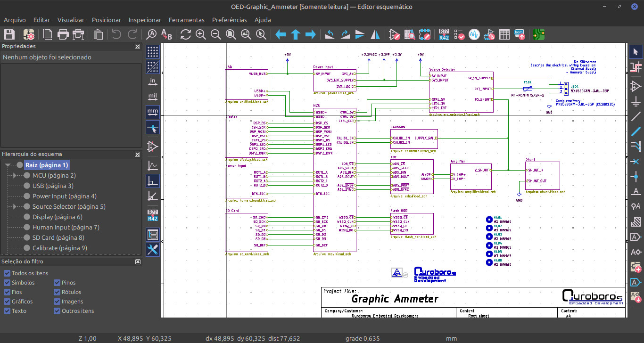The image size is (644, 343).
Task: Expand the MCU (página 2) tree node
Action: [x=15, y=176]
